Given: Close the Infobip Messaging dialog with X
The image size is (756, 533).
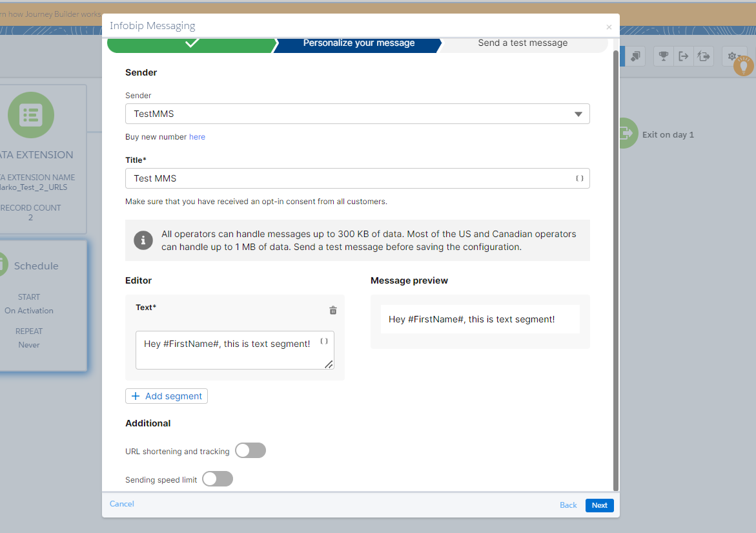Looking at the screenshot, I should [x=609, y=27].
